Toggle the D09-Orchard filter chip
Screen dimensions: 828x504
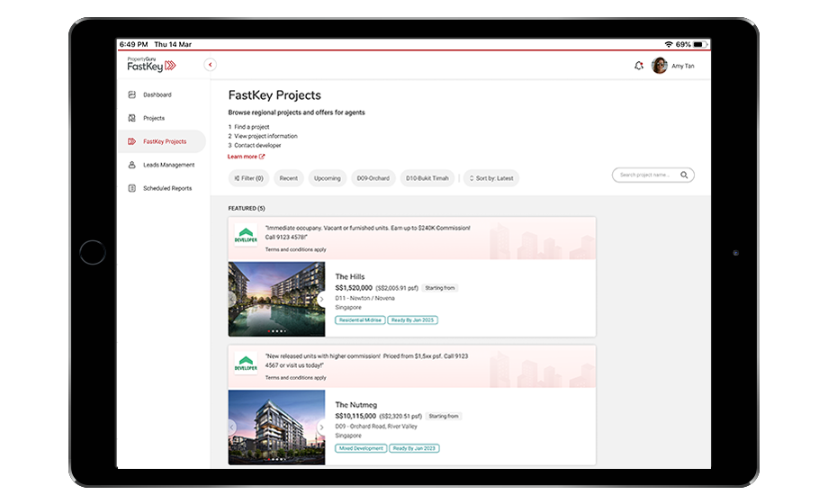(373, 178)
